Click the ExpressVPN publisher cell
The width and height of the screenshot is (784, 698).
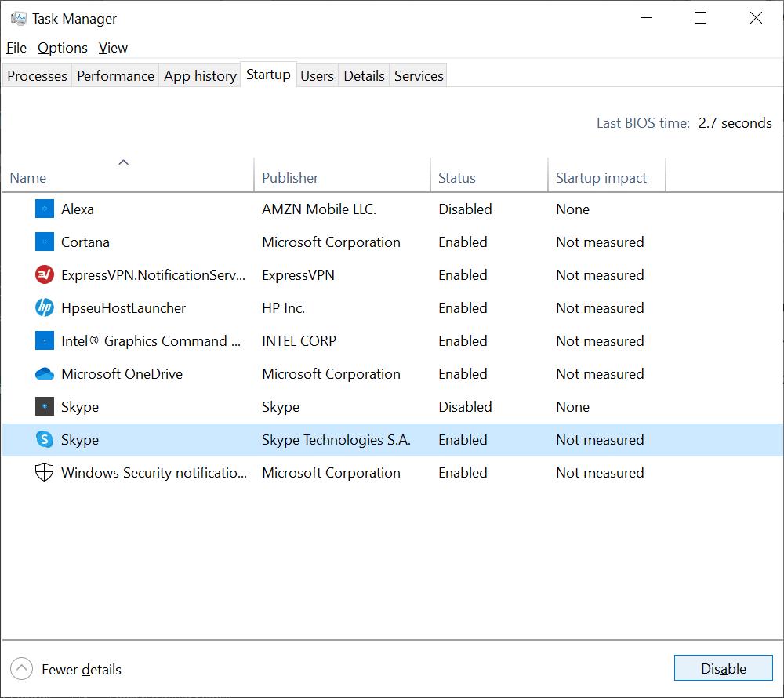point(299,275)
